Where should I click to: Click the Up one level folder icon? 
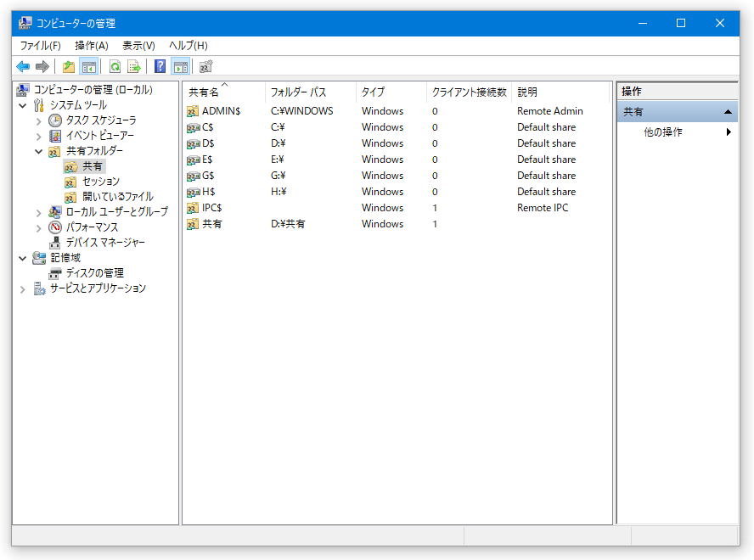(x=69, y=66)
